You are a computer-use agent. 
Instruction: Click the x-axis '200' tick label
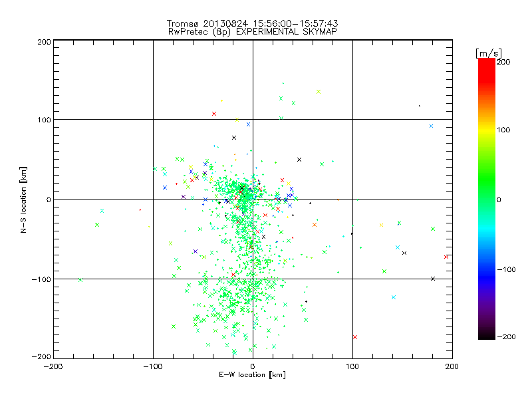click(452, 366)
